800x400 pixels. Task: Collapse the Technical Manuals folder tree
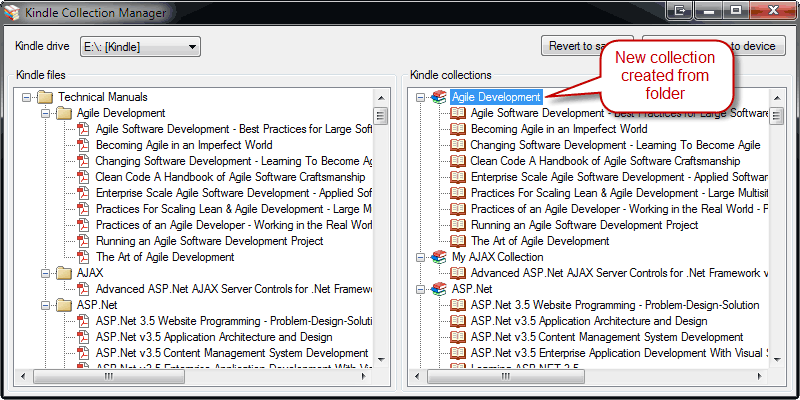(26, 97)
